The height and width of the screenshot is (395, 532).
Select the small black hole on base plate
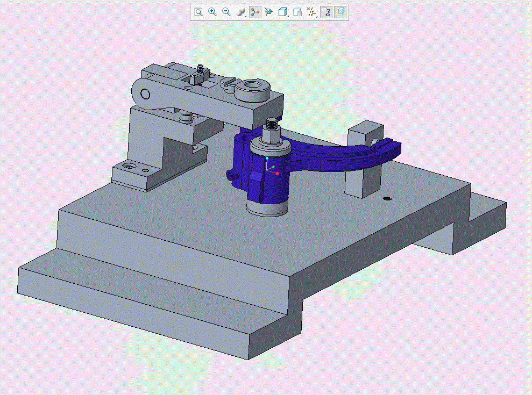pyautogui.click(x=387, y=198)
